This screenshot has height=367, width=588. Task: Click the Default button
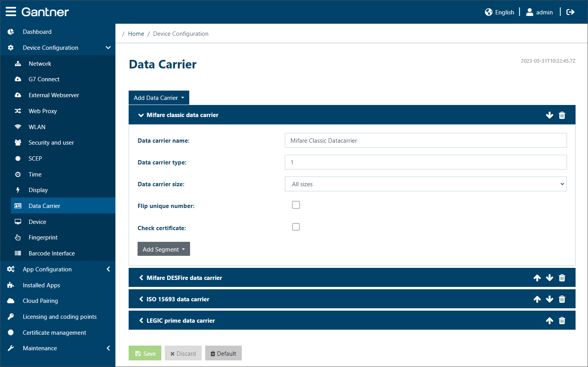pos(223,353)
